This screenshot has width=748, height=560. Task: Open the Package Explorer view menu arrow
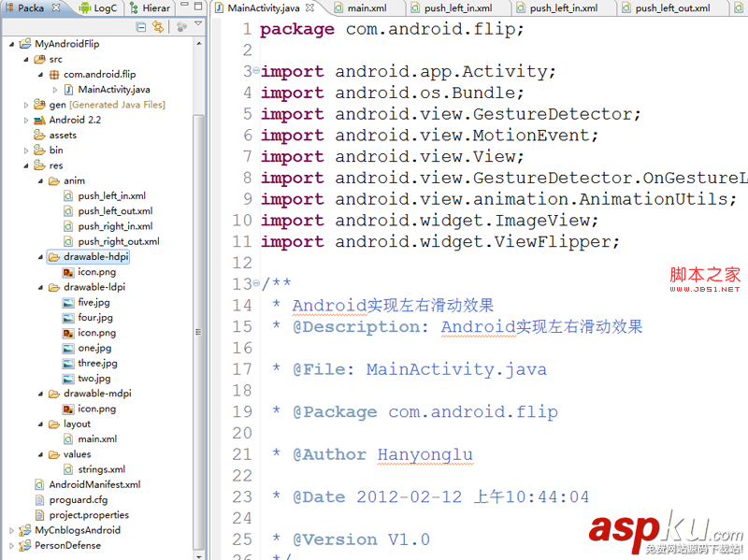point(197,25)
